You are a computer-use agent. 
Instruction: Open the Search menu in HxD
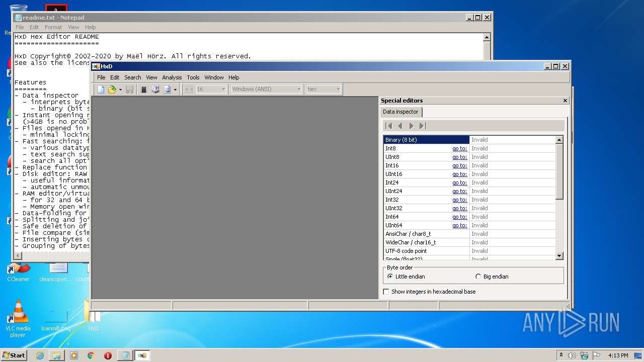(x=133, y=77)
